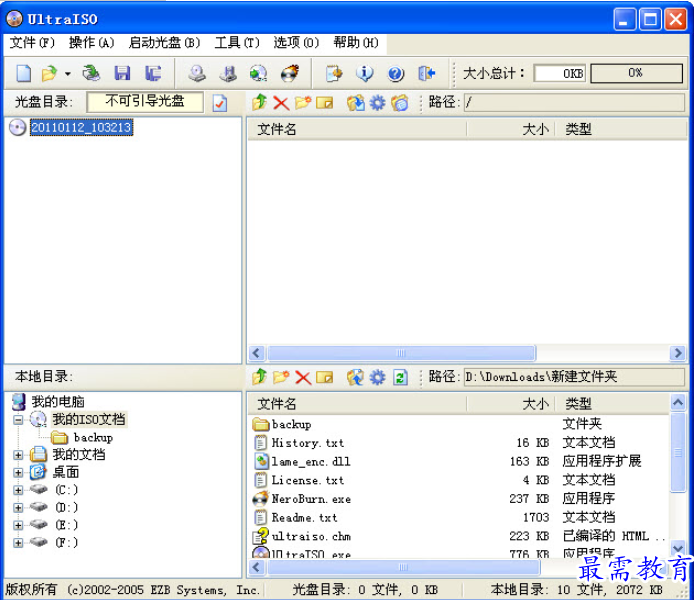Collapse the 我的ISO文档 tree node

click(18, 420)
